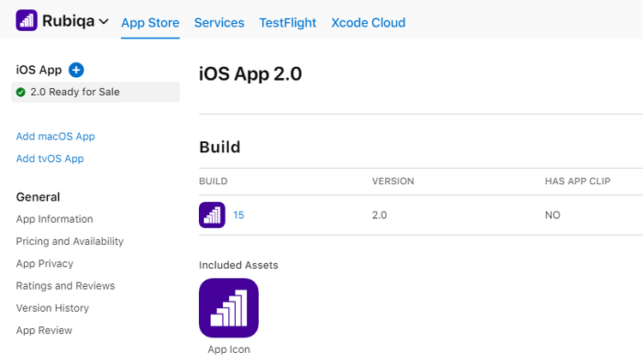Image resolution: width=643 pixels, height=364 pixels.
Task: Add a new iOS App version
Action: click(75, 70)
